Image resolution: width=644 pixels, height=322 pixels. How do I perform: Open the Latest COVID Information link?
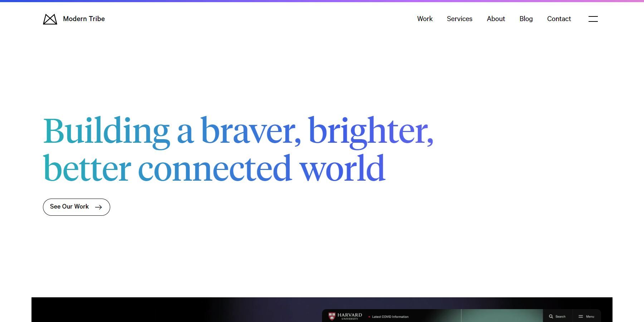[x=390, y=316]
